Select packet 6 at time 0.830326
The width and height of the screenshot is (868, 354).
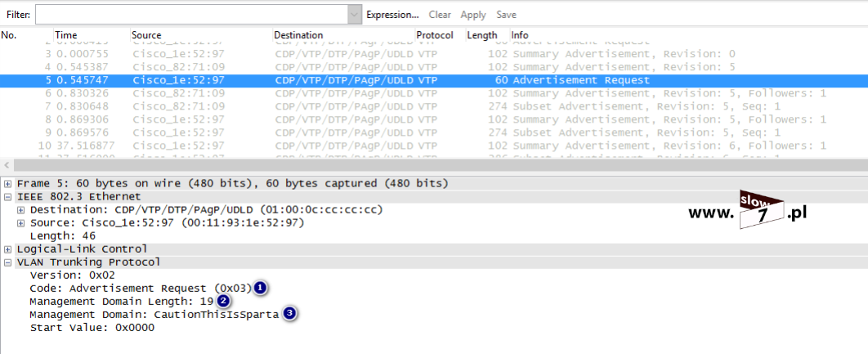pyautogui.click(x=434, y=93)
